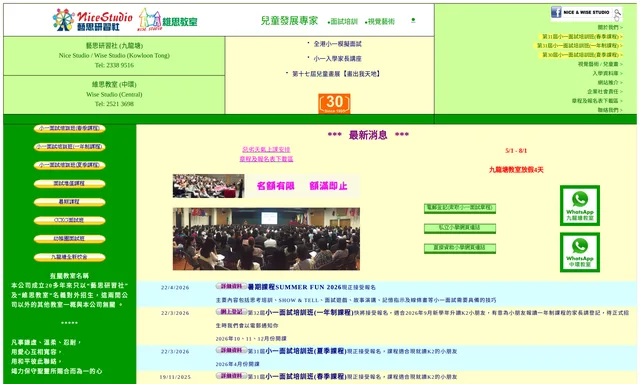Click the orange 30 anniversary badge
Viewport: 640px width, 384px height.
click(334, 103)
